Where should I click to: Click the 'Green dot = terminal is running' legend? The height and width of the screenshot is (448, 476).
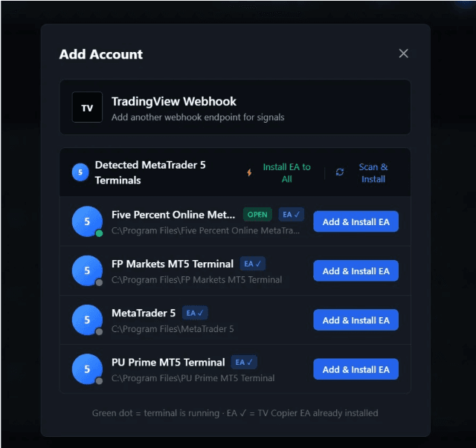[155, 413]
